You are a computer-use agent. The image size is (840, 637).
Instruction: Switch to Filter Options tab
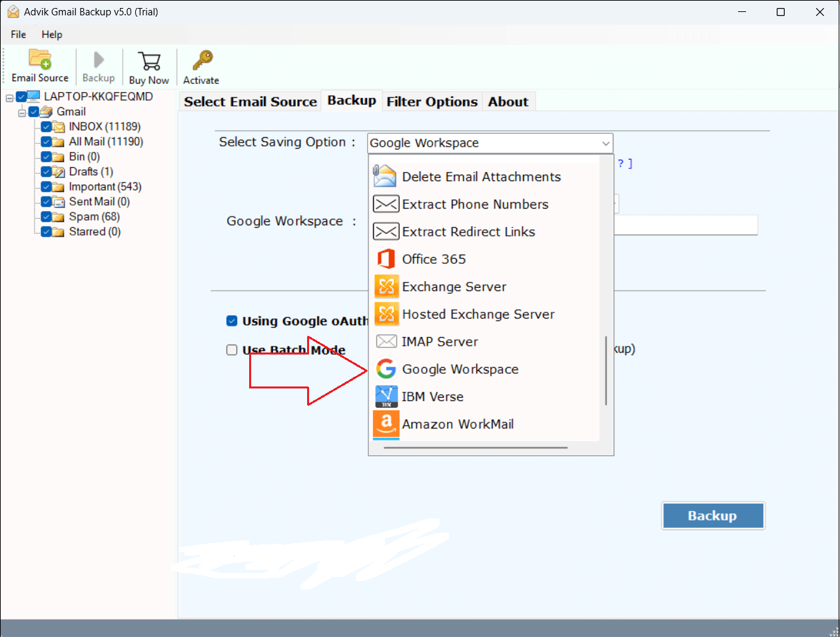[432, 102]
